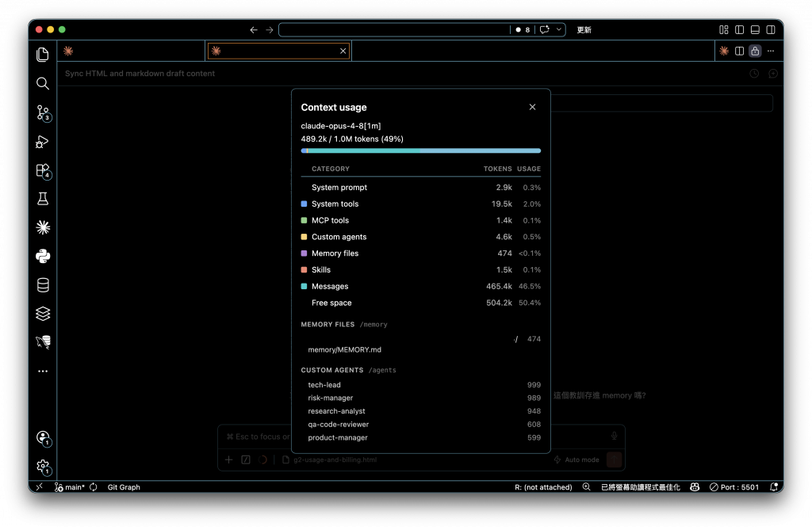This screenshot has height=530, width=812.
Task: Open Customize Layout in title bar
Action: click(724, 30)
